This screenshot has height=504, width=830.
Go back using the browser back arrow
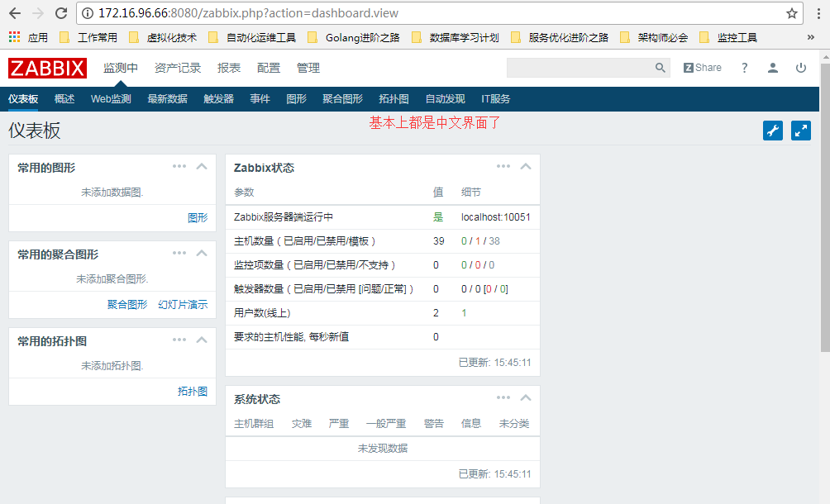[x=15, y=13]
